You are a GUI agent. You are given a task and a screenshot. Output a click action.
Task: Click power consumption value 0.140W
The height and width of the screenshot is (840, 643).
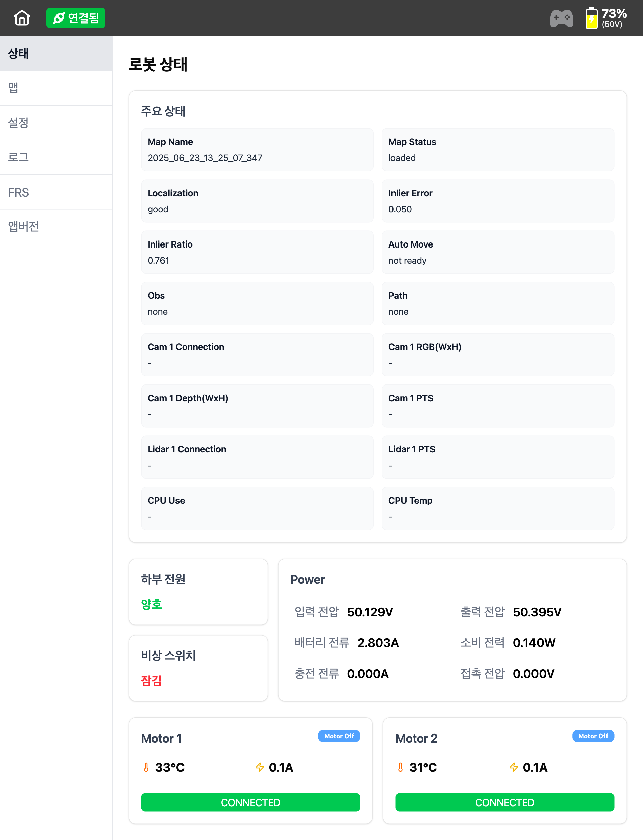534,643
